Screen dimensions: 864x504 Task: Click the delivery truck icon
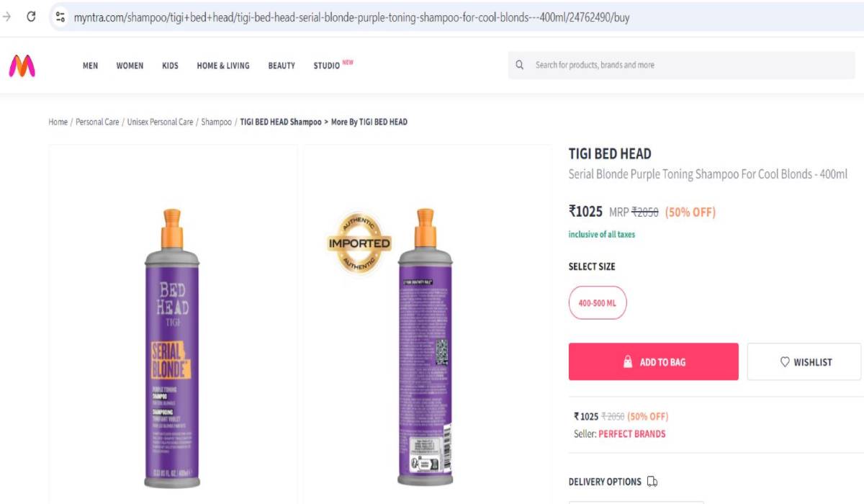652,482
